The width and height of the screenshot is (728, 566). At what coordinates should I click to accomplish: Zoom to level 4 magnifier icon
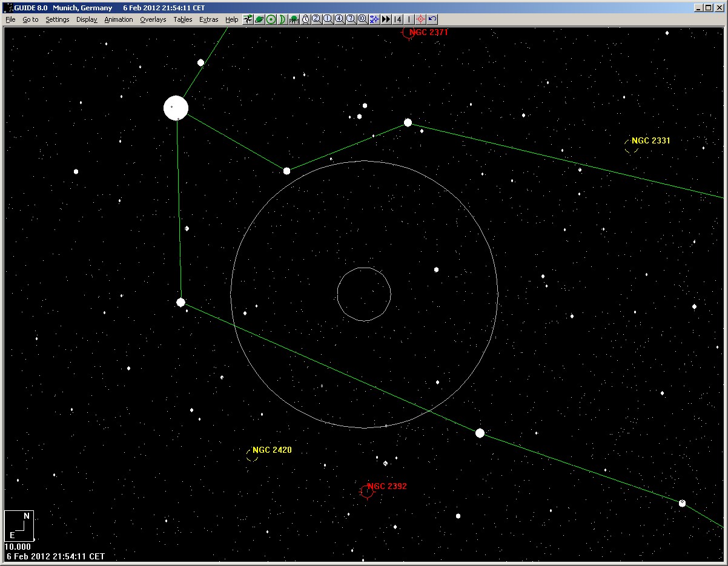click(340, 19)
